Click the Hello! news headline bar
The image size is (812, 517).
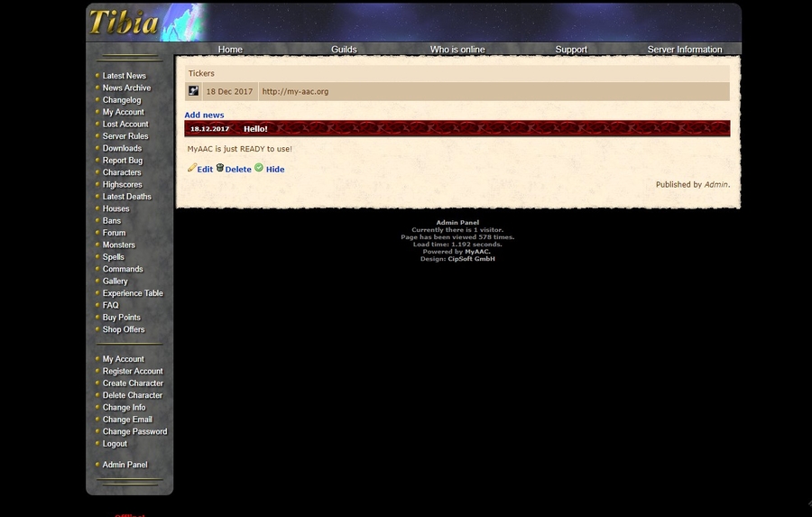pos(457,129)
